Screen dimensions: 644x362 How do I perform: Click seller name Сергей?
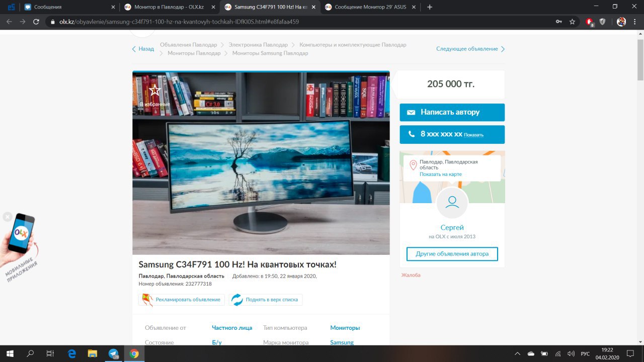452,227
